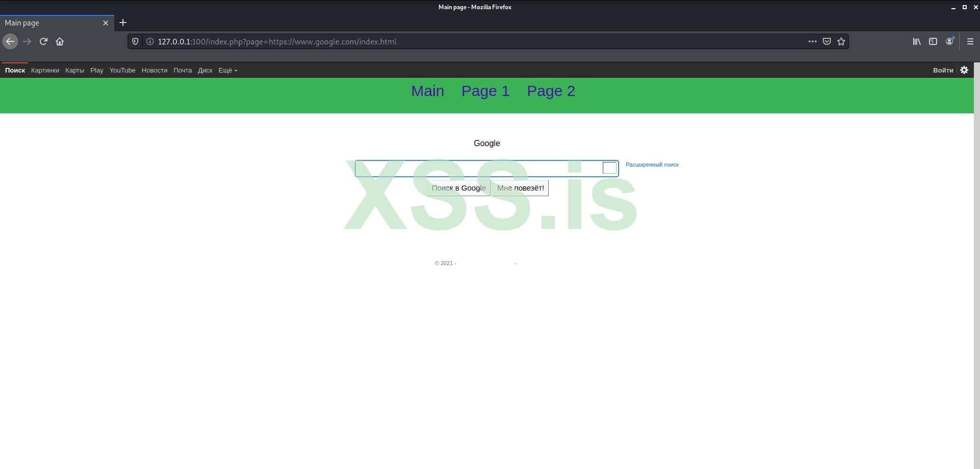
Task: Click the Мне повезёт! button
Action: point(521,188)
